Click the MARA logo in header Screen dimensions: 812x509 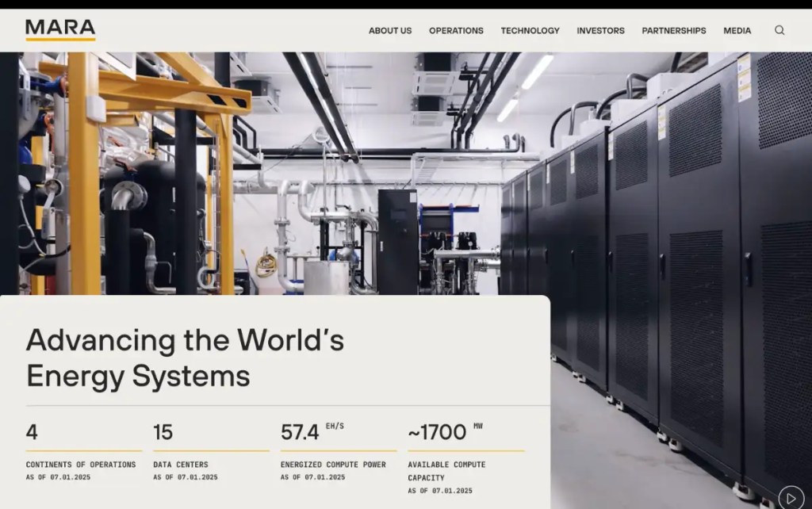(60, 29)
